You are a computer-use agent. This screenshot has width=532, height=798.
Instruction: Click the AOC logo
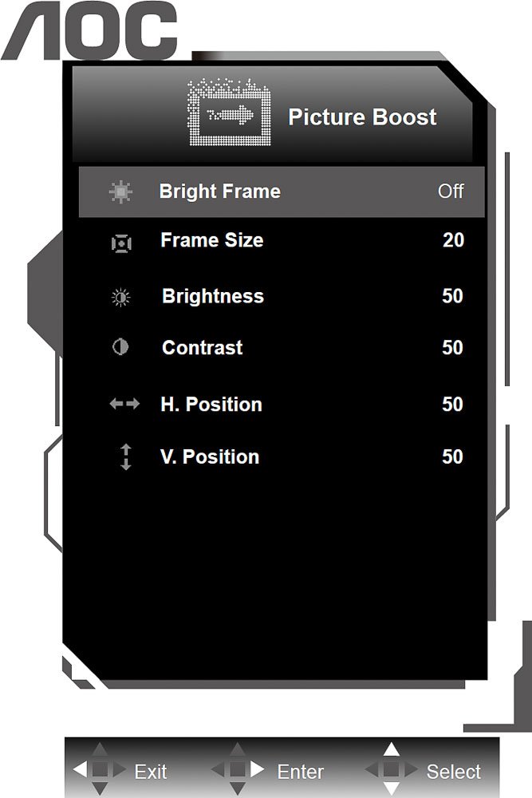pyautogui.click(x=89, y=30)
